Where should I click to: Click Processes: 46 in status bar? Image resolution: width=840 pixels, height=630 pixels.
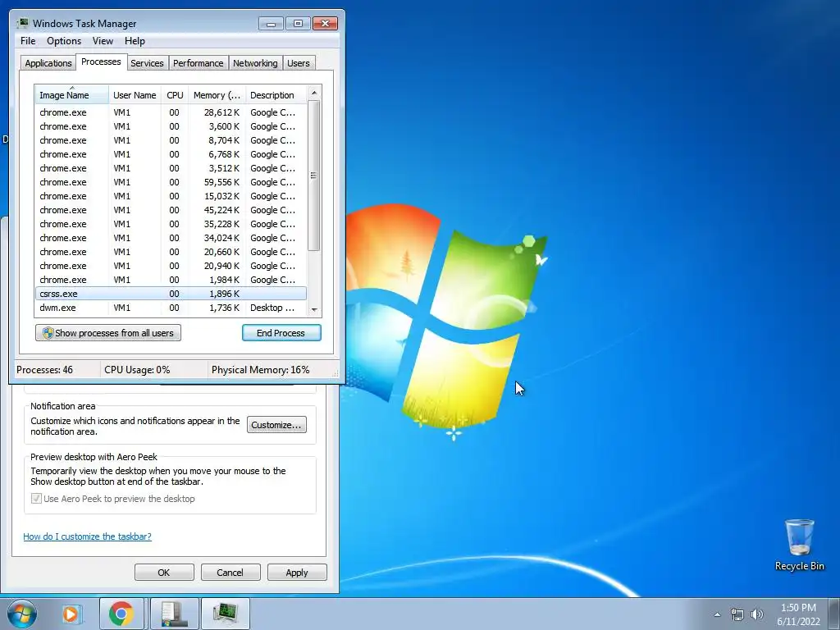coord(44,370)
